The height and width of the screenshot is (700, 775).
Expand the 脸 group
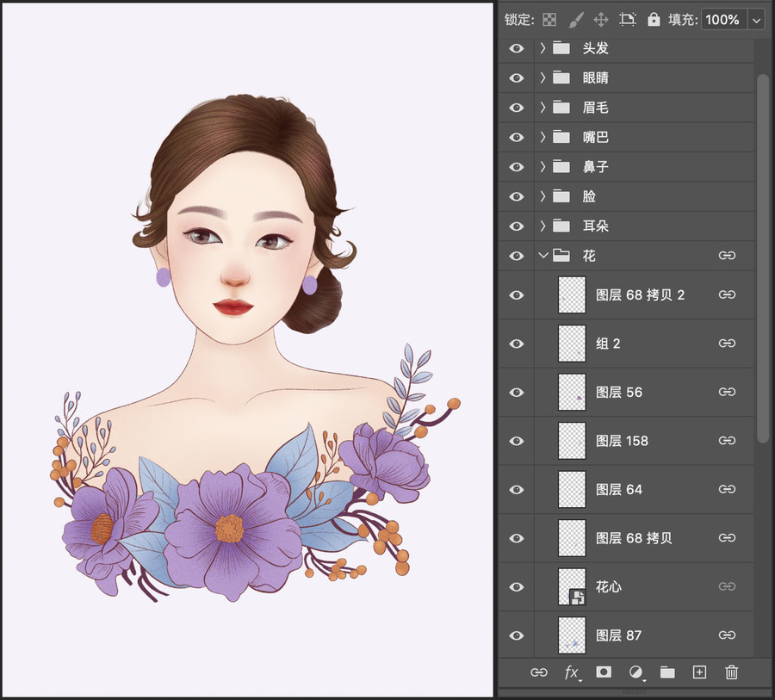pyautogui.click(x=543, y=196)
